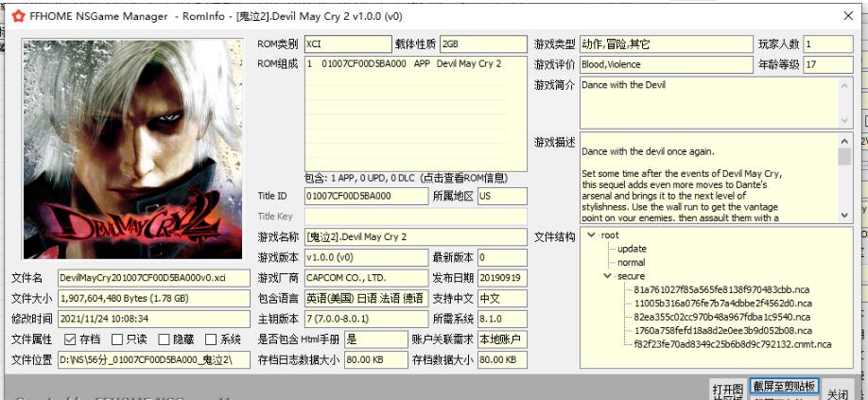868x400 pixels.
Task: Click the 修改时间 field 2021/11/24
Action: (x=153, y=319)
